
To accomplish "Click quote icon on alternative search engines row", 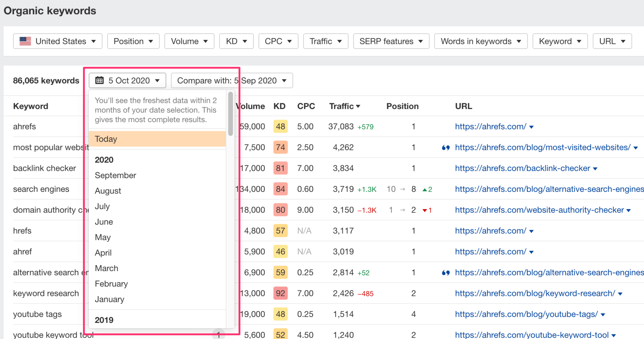I will tap(446, 273).
